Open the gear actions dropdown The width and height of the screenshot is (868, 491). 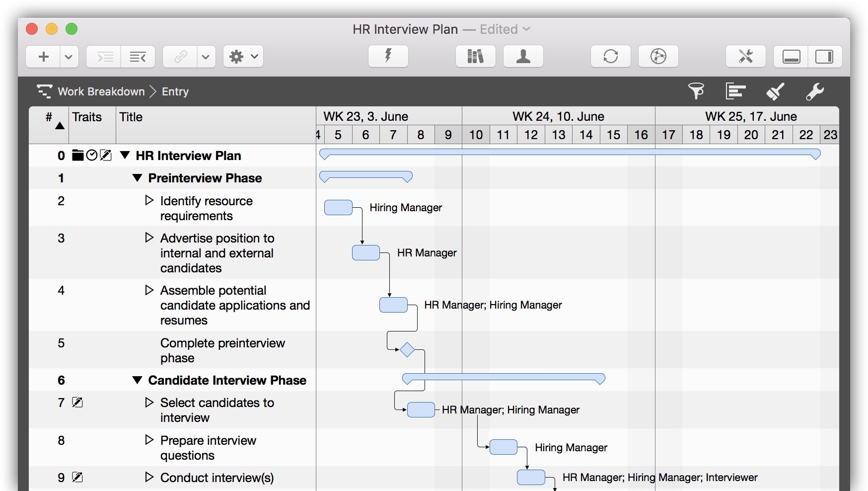(243, 57)
